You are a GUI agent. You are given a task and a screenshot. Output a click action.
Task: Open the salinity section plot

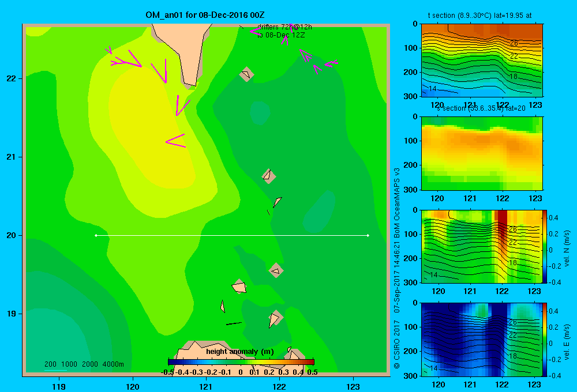482,153
